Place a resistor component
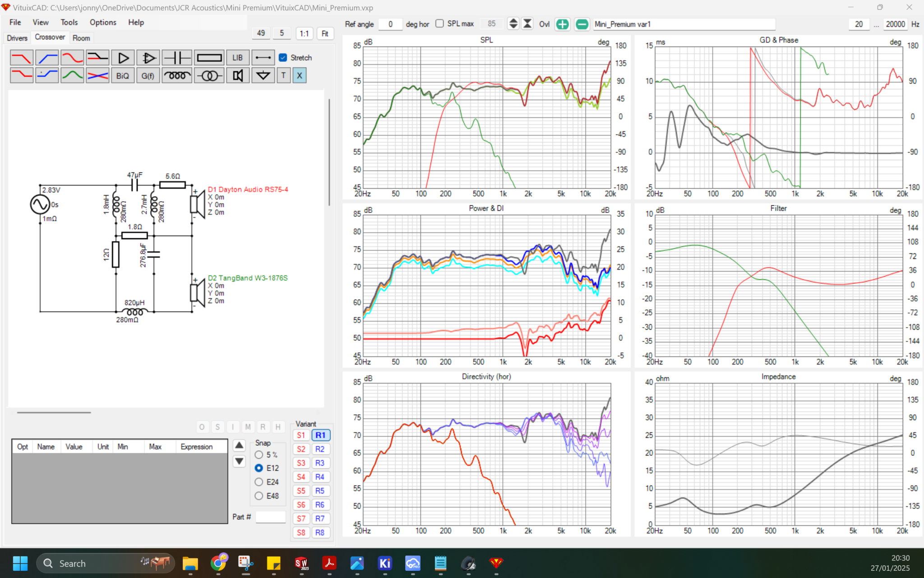This screenshot has height=578, width=924. [209, 58]
